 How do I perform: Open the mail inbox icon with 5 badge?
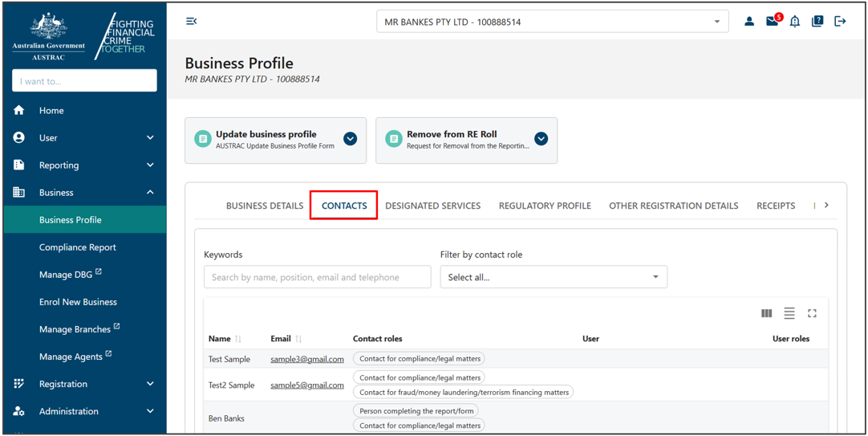[773, 21]
